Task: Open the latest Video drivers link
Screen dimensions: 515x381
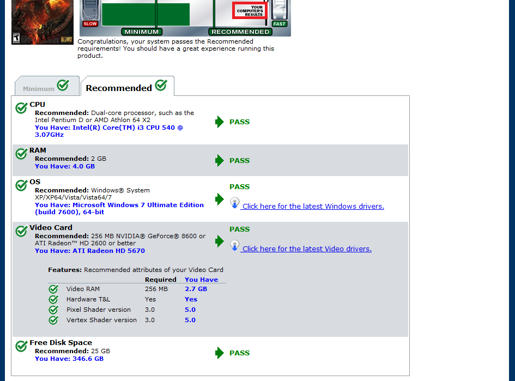Action: pyautogui.click(x=307, y=249)
